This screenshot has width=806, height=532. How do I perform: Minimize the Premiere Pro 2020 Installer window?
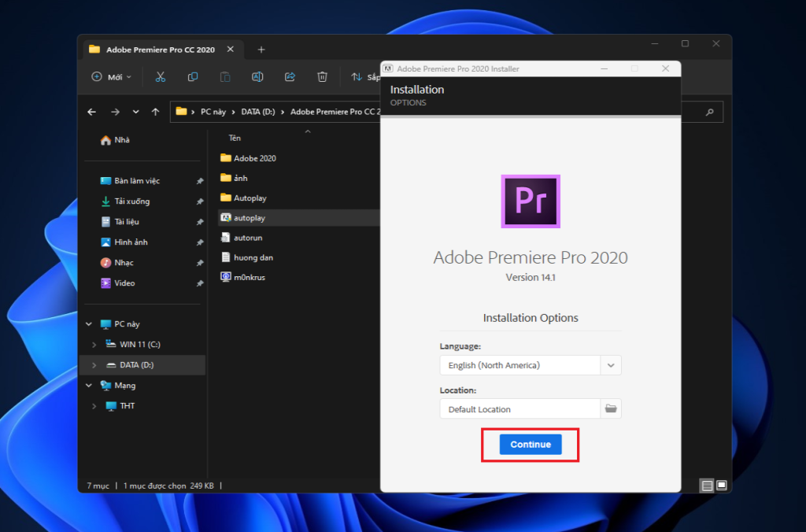point(604,68)
